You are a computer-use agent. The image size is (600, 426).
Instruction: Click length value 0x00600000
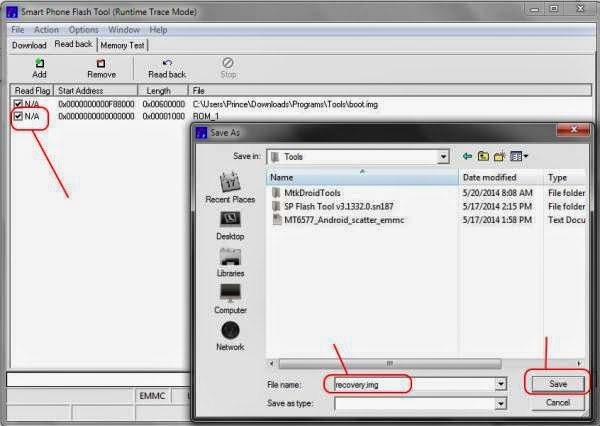[164, 104]
